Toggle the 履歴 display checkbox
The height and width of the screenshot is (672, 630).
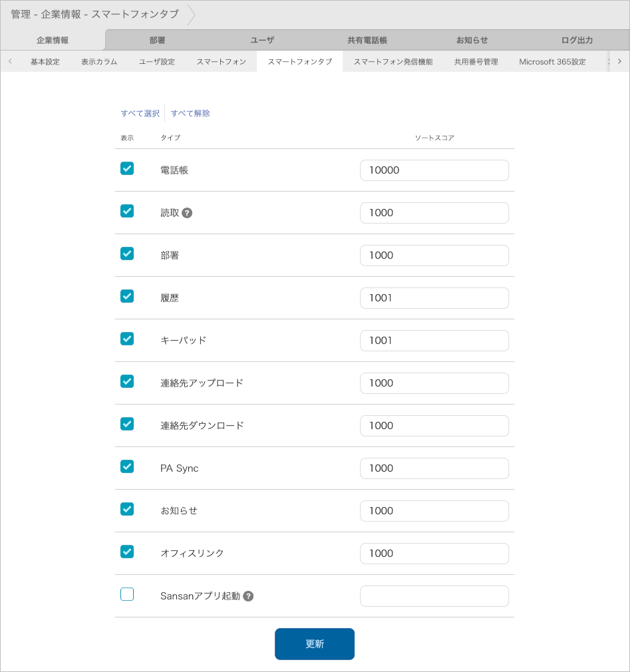point(127,296)
